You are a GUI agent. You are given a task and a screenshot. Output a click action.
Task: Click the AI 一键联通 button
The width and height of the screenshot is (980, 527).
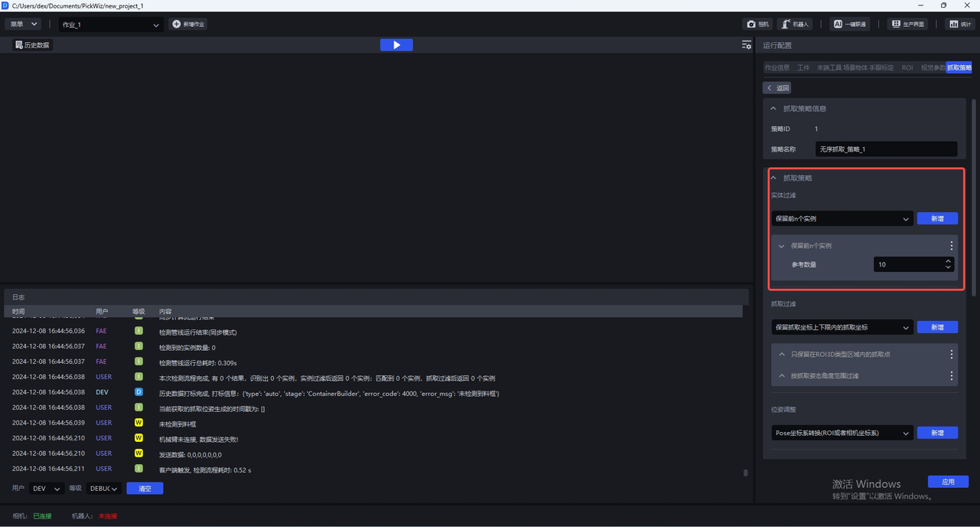click(x=850, y=25)
